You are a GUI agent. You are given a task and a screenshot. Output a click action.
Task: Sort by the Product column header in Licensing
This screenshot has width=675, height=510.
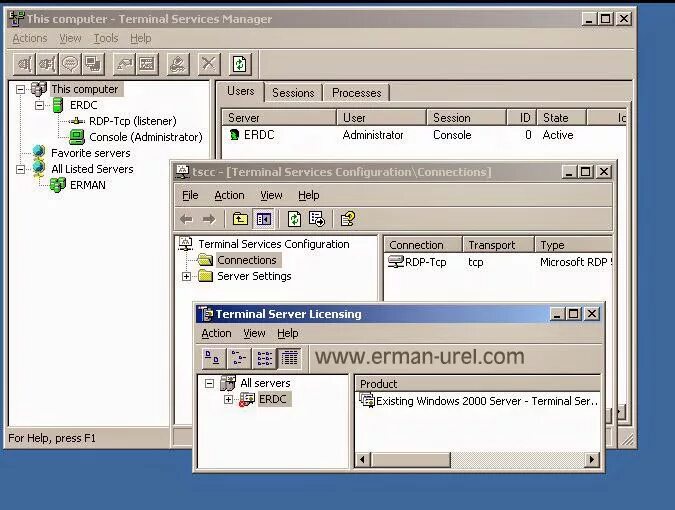tap(477, 383)
